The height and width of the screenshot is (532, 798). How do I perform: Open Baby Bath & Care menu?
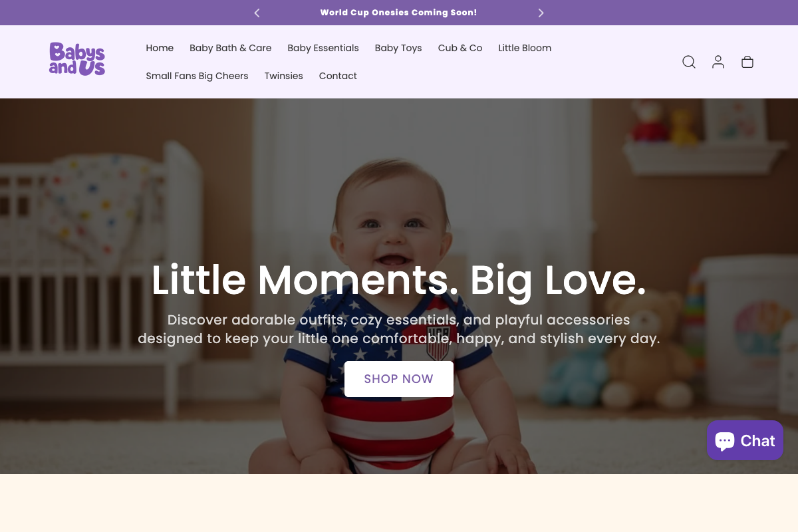click(x=231, y=48)
